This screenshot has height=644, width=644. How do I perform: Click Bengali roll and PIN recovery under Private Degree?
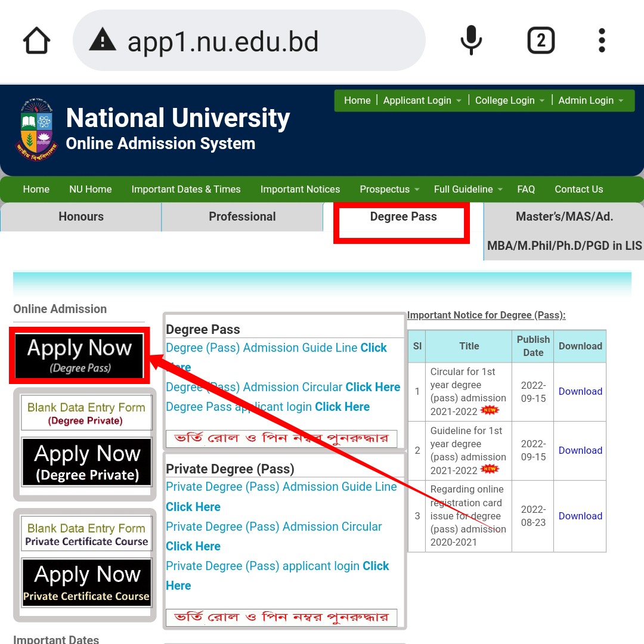pos(281,617)
